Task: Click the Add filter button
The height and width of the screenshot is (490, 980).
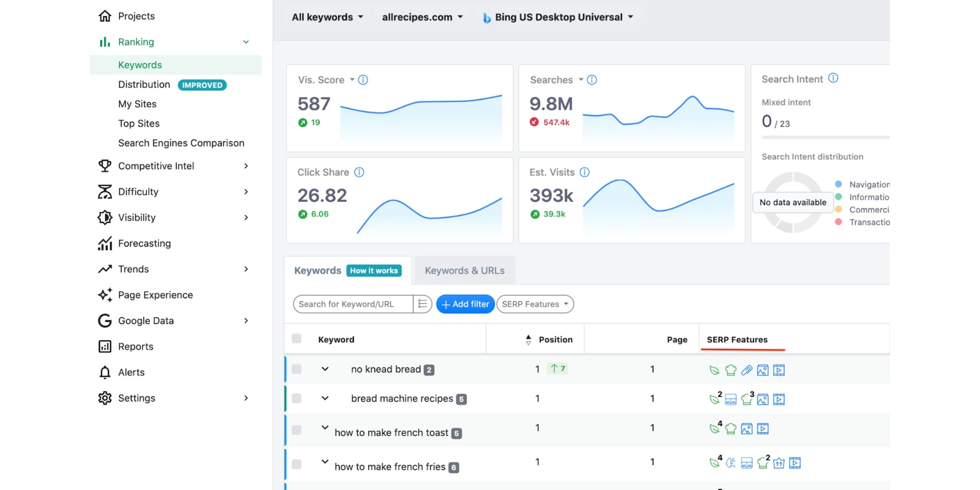Action: [465, 304]
